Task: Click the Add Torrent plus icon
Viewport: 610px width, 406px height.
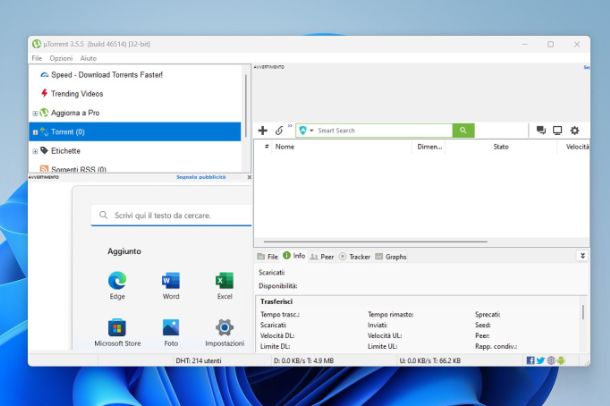Action: (x=263, y=131)
